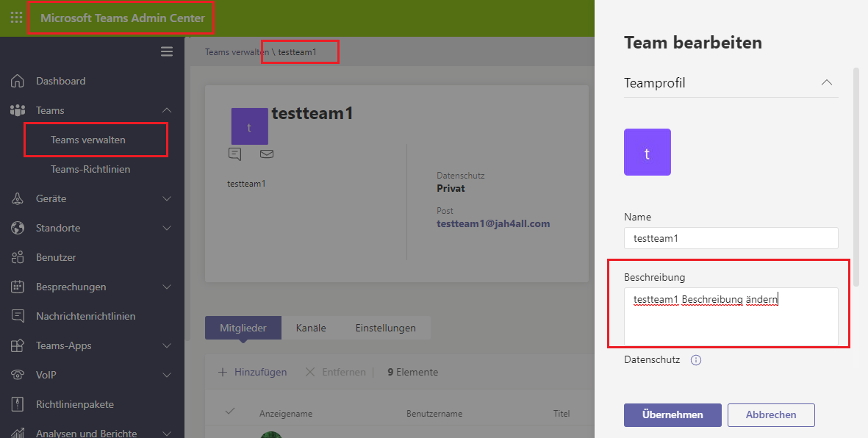
Task: Click the purple team avatar in edit panel
Action: pos(647,152)
